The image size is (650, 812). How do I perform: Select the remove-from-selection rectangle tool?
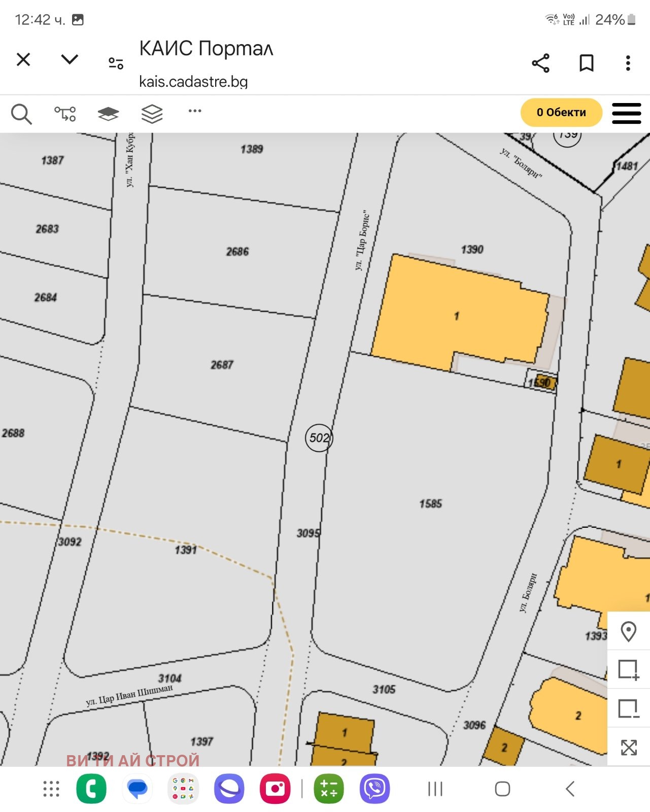pos(628,708)
